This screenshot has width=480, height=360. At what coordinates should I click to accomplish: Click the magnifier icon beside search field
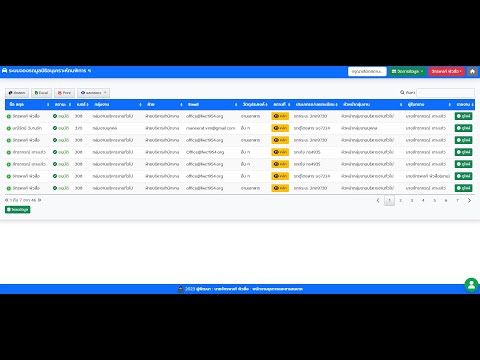402,92
